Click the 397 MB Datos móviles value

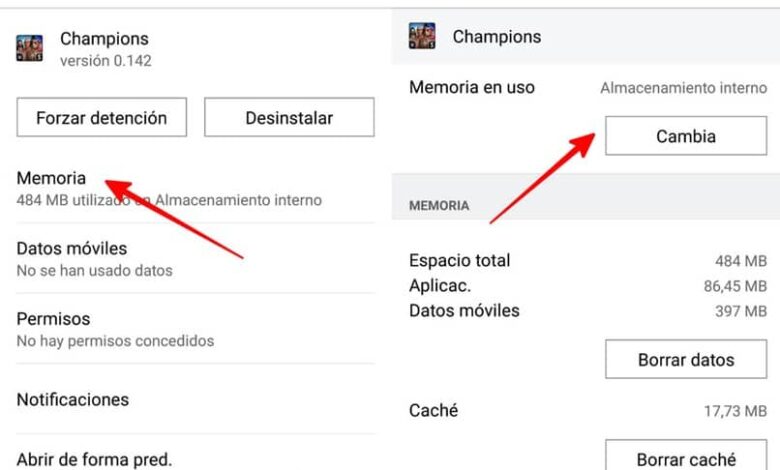click(741, 311)
